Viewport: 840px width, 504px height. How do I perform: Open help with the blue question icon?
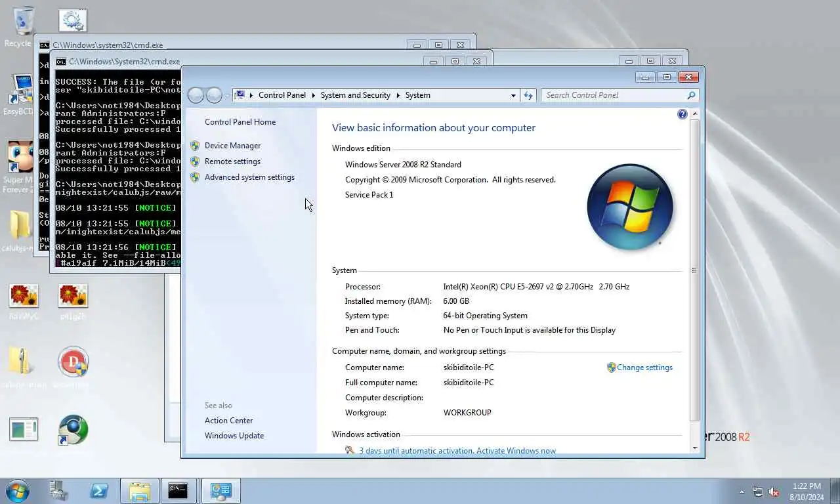coord(682,114)
